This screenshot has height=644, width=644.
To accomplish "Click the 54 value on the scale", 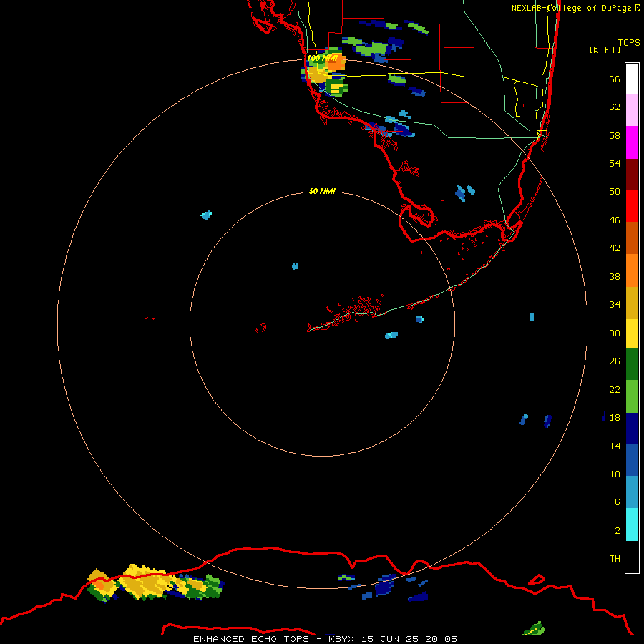I will tap(615, 163).
